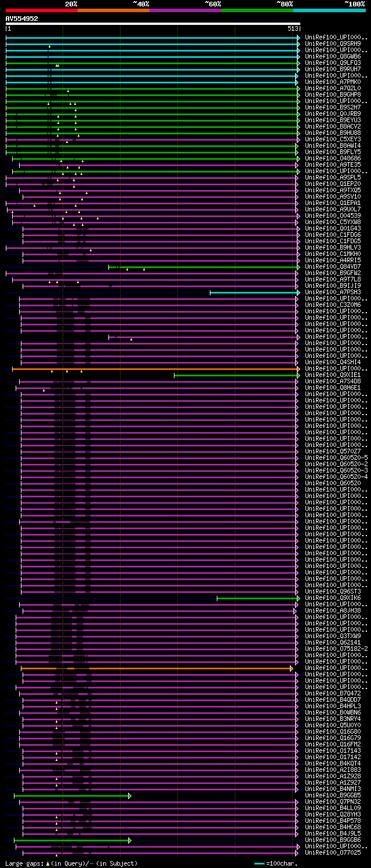Click the UniRef100_A9SV10 hit label
The image size is (371, 868).
(333, 196)
